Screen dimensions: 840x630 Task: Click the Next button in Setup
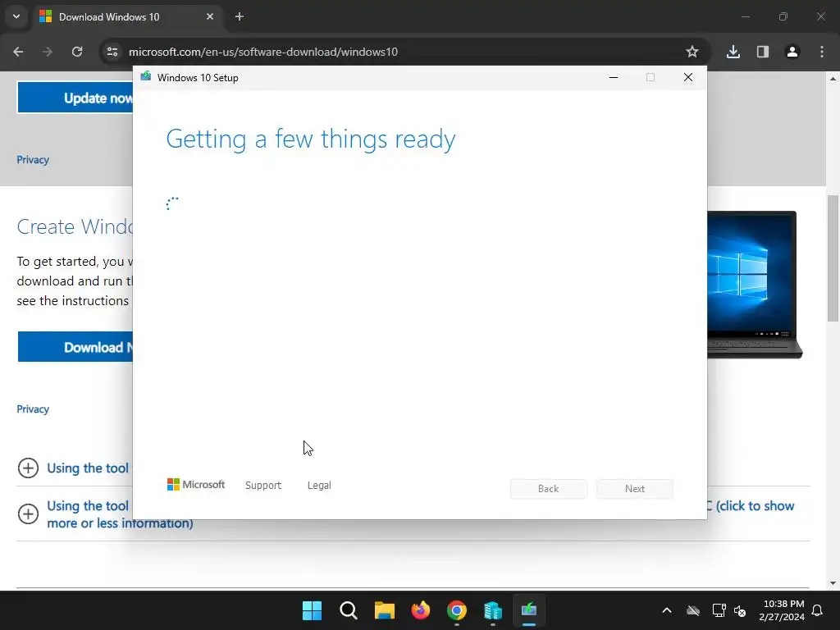[x=635, y=489]
